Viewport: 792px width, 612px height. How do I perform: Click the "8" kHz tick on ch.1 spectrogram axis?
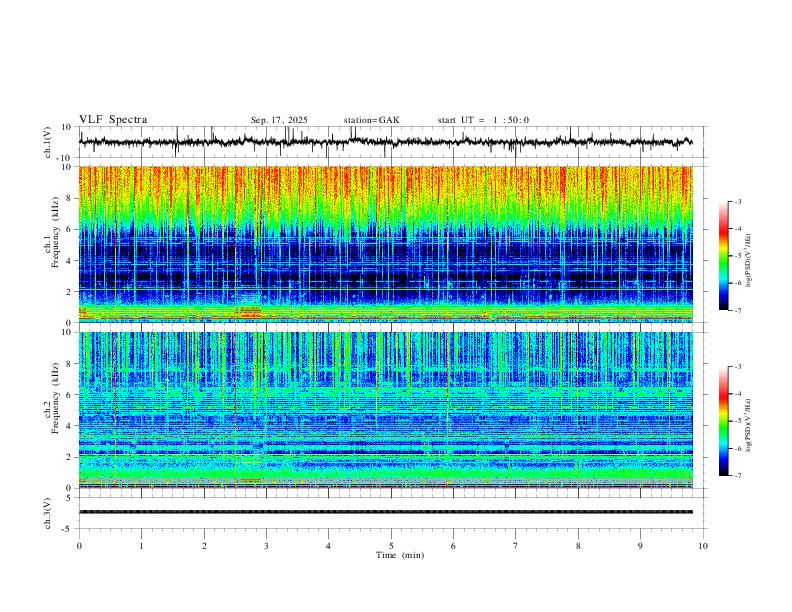(x=69, y=198)
